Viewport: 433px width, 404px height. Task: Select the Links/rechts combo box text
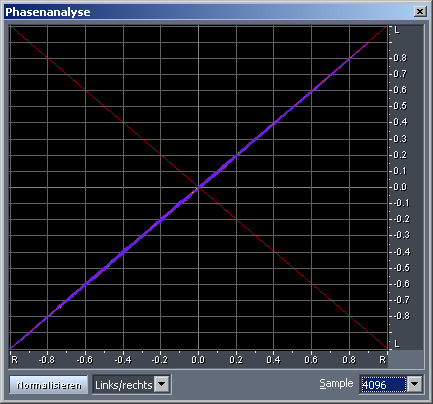tap(123, 385)
